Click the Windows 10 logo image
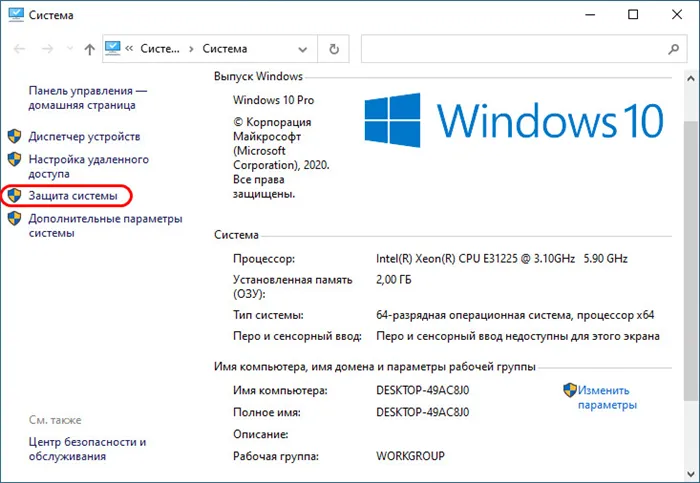700x483 pixels. point(514,120)
